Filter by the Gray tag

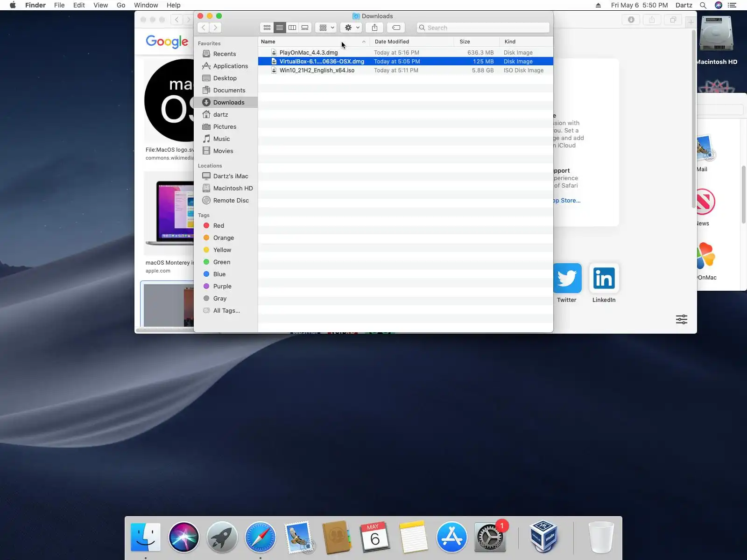[x=226, y=298]
